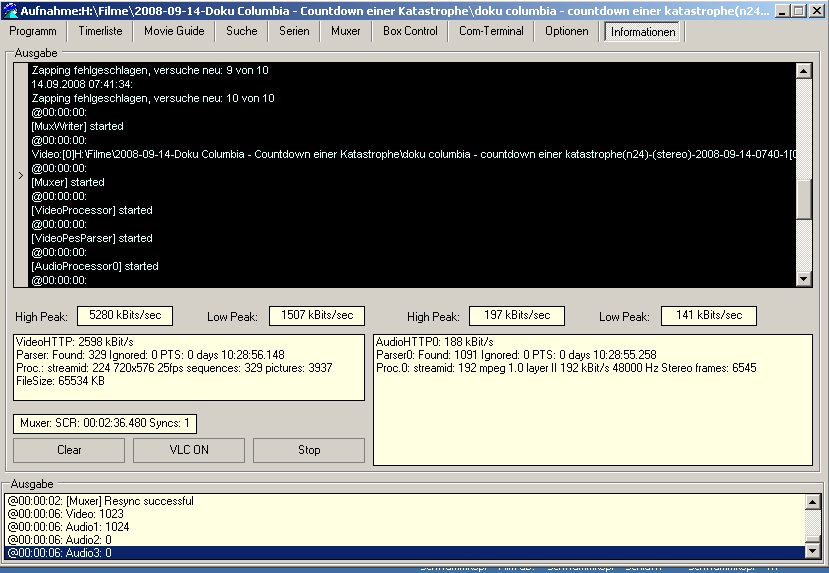Click '[VideoProcessor] started' log line

point(91,210)
